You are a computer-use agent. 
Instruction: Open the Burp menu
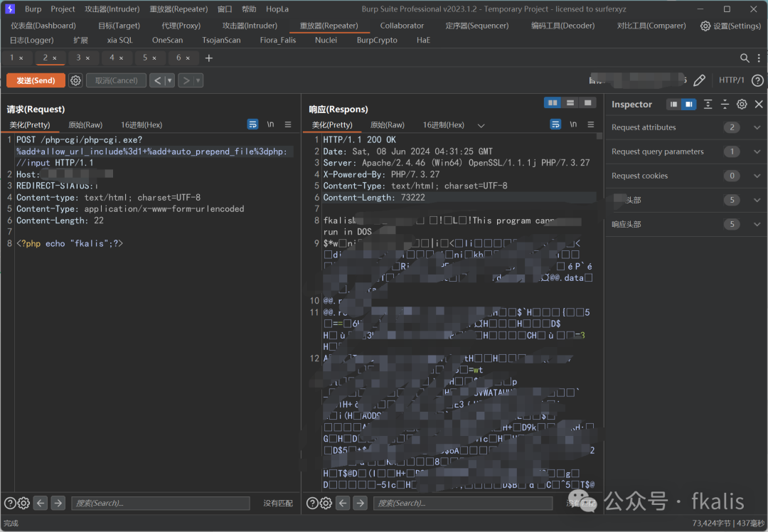tap(33, 9)
